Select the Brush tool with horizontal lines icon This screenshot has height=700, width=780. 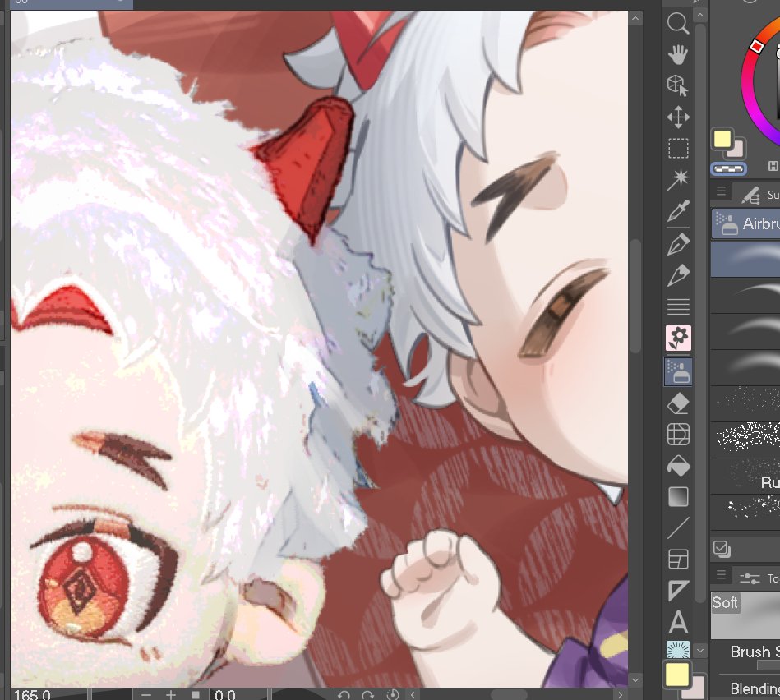click(x=678, y=306)
